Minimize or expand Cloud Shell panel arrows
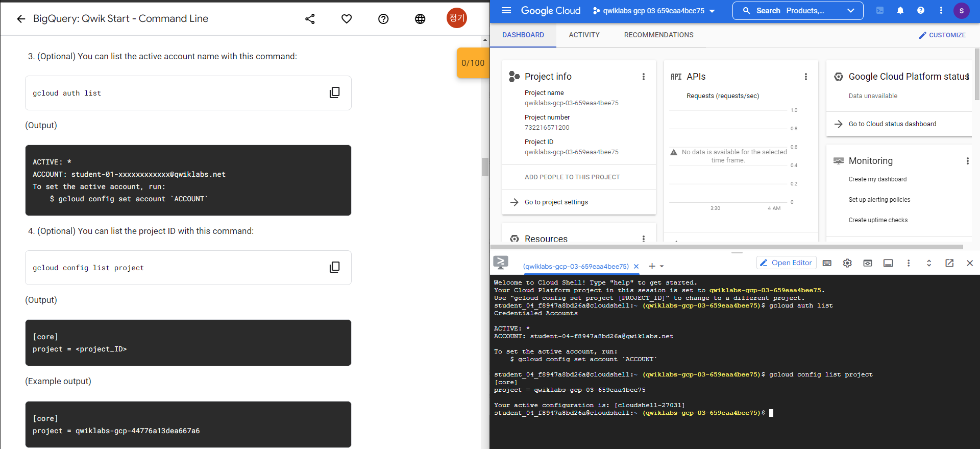Viewport: 980px width, 449px height. (929, 263)
